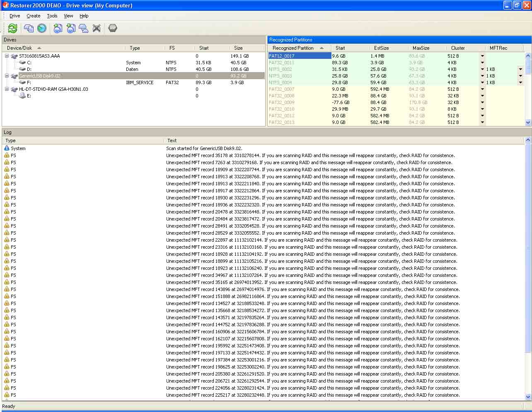
Task: Click the E: optical disc icon
Action: pyautogui.click(x=23, y=96)
